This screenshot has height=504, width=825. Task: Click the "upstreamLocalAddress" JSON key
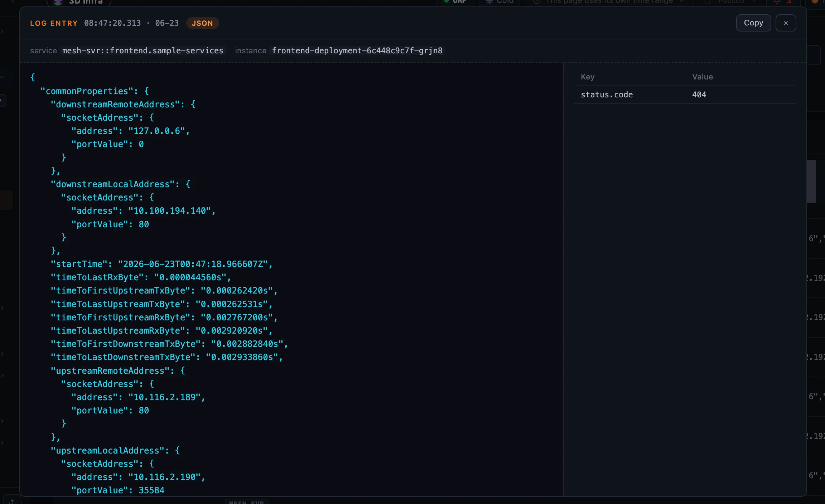(x=107, y=450)
